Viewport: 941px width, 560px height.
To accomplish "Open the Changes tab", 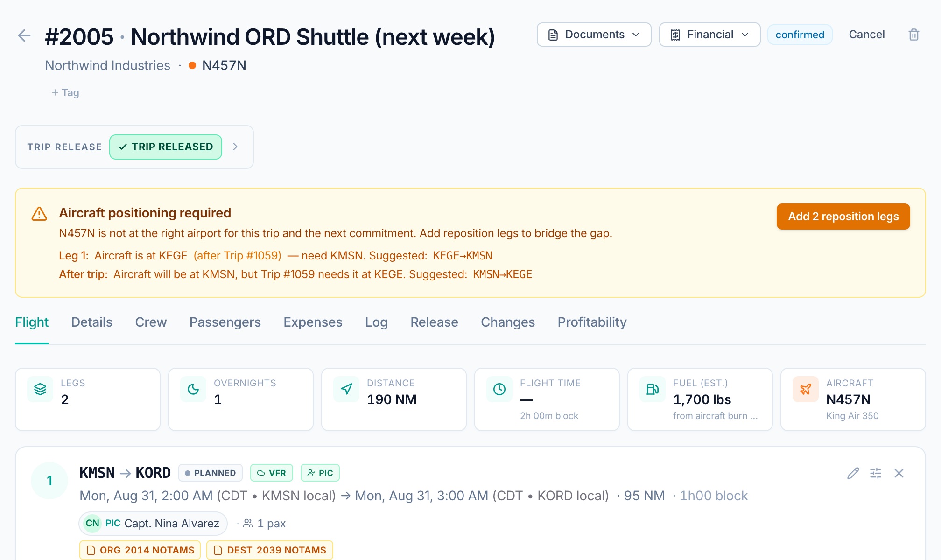I will coord(508,322).
